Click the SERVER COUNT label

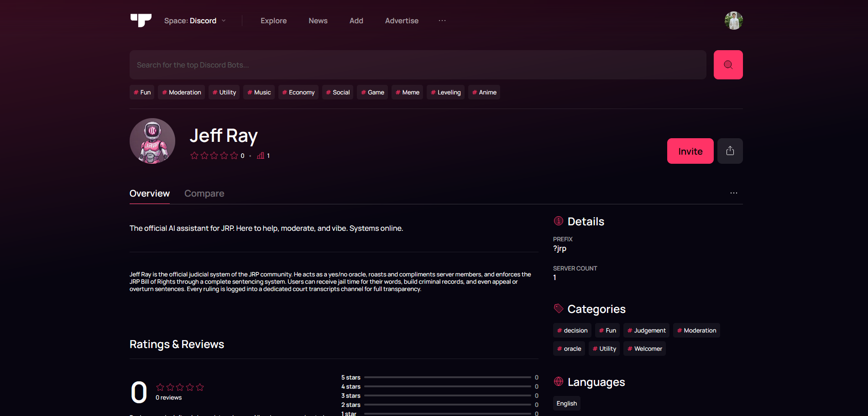coord(575,268)
